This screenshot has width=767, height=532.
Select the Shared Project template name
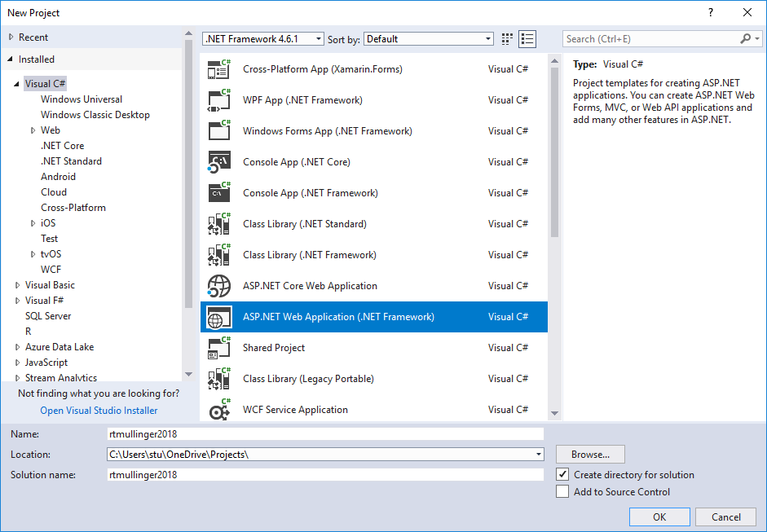[x=274, y=348]
